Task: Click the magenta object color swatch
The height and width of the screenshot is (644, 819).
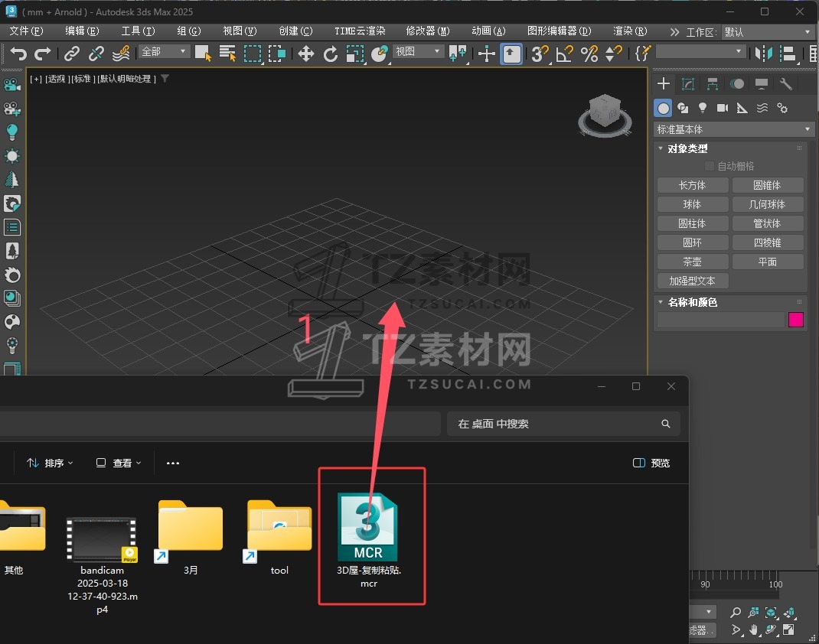Action: [x=796, y=320]
